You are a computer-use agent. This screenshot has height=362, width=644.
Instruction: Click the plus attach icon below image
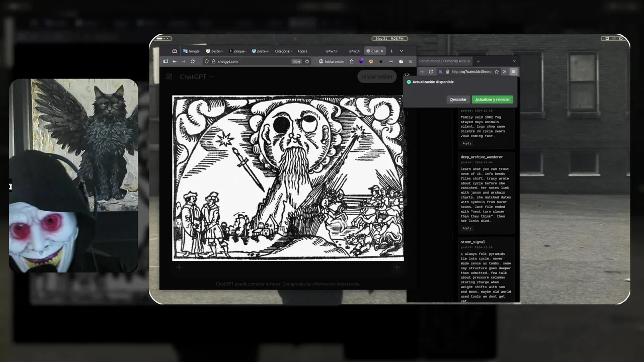tap(179, 267)
